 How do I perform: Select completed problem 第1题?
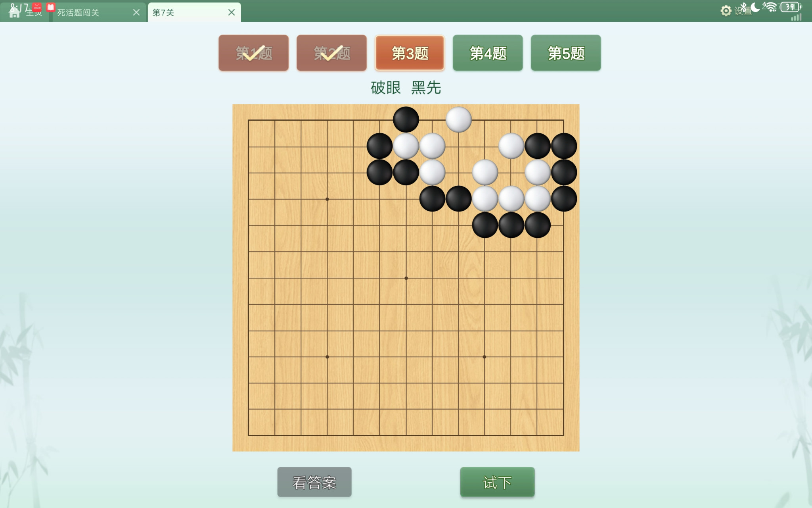coord(254,53)
